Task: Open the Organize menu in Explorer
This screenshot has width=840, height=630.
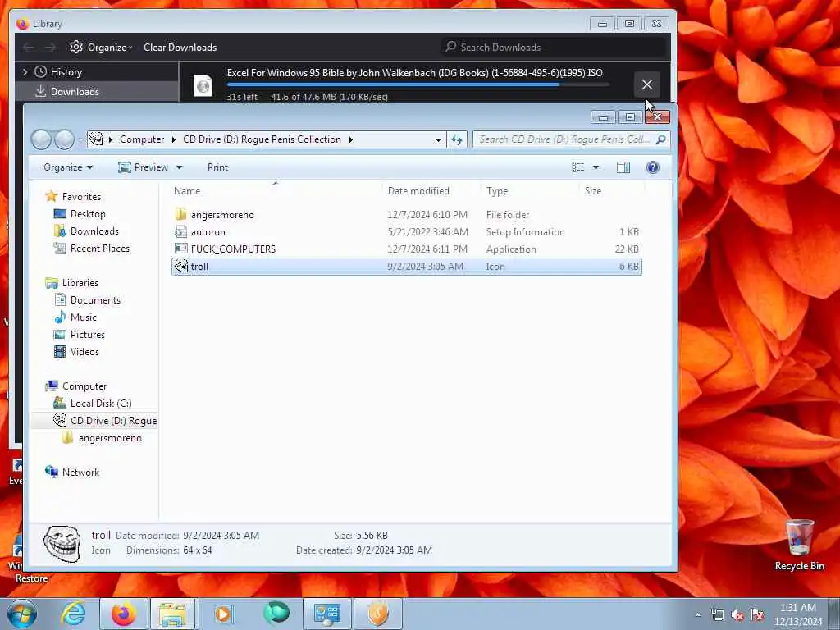Action: coord(68,167)
